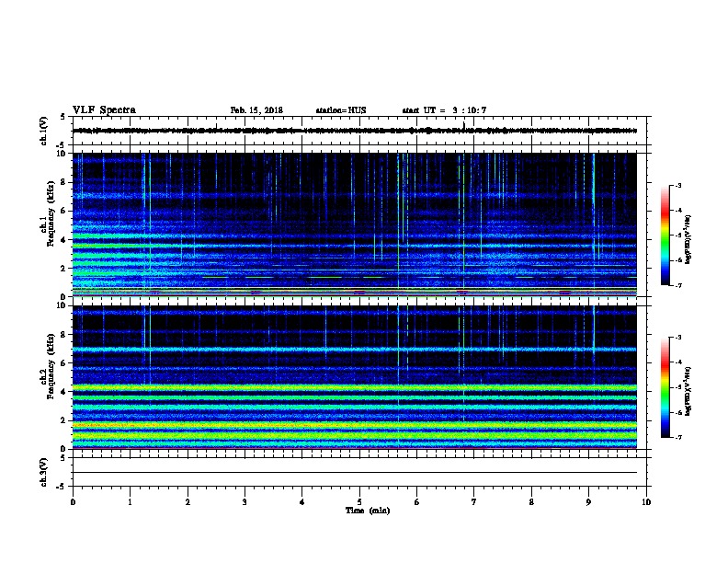Click the lower colorbar log(PSD) axis title
Viewport: 728px width, 563px height.
(x=688, y=391)
